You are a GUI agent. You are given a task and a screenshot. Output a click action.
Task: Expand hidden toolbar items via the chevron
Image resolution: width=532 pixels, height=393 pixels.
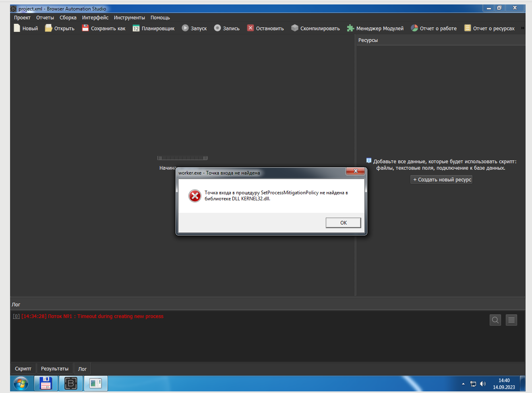tap(523, 27)
